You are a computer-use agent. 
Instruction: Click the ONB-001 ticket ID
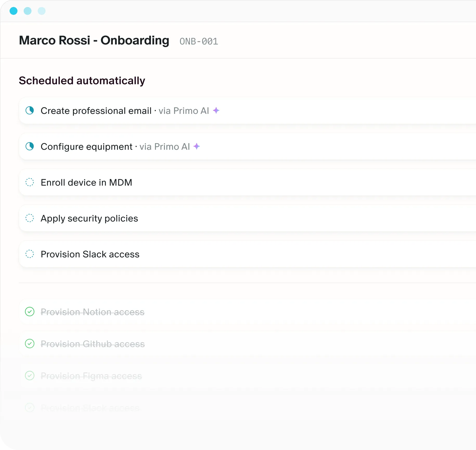(199, 41)
